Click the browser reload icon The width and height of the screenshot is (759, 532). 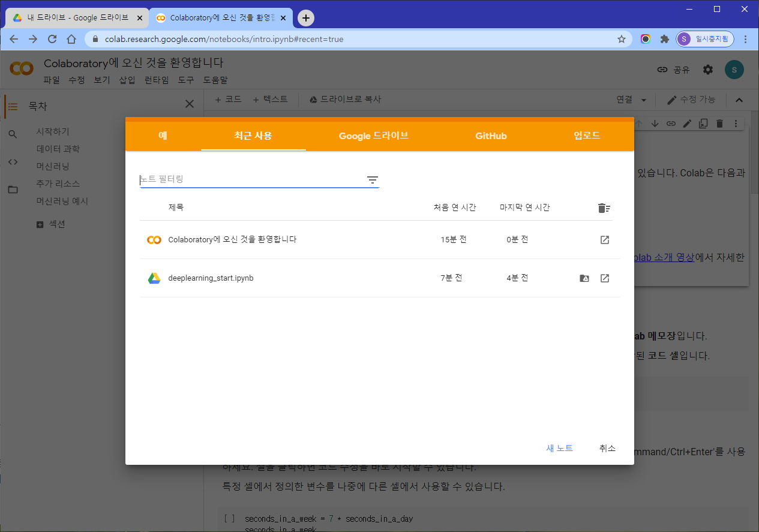pyautogui.click(x=52, y=39)
